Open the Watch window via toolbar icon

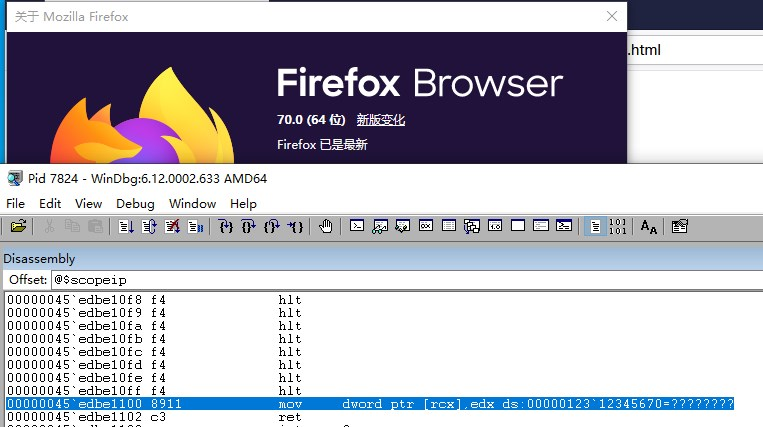[380, 227]
